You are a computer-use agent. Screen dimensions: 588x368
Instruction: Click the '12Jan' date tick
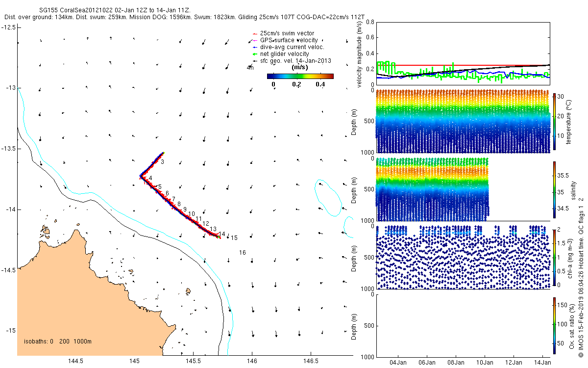click(x=514, y=362)
